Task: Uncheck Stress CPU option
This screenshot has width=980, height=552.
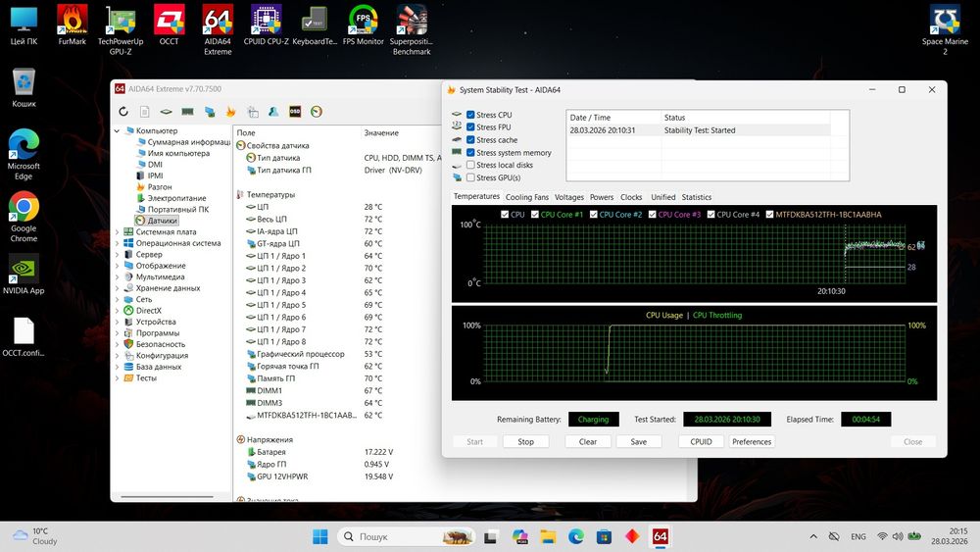Action: pos(470,115)
